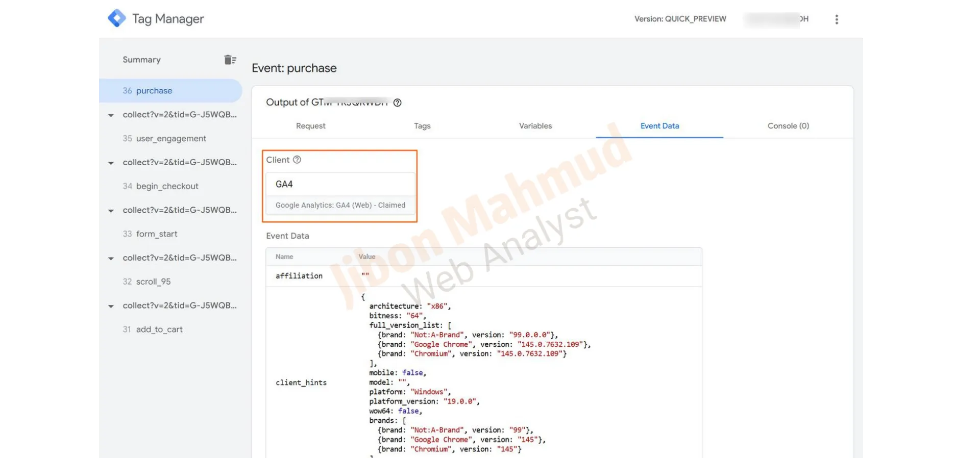Click the help icon next to Client

pyautogui.click(x=297, y=160)
